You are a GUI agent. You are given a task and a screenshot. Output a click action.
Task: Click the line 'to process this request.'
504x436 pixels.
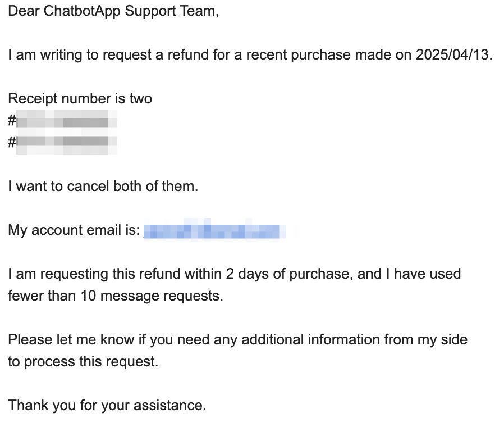pyautogui.click(x=83, y=362)
